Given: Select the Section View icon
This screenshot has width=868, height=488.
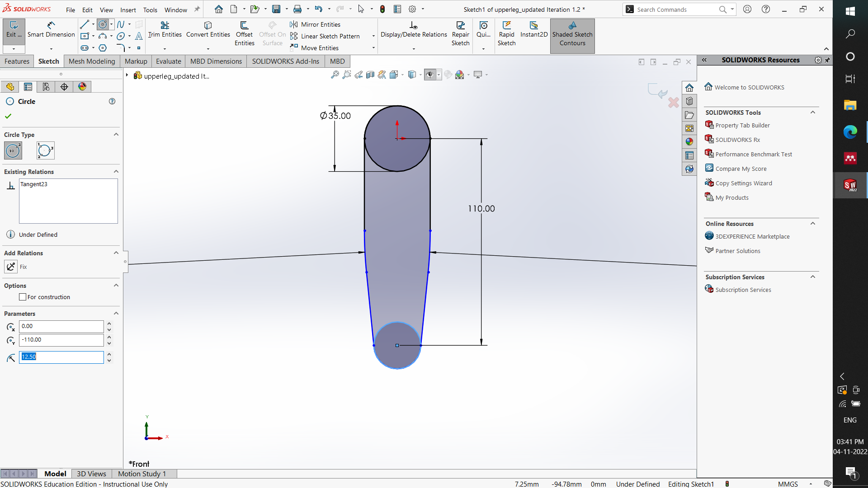Looking at the screenshot, I should tap(370, 74).
